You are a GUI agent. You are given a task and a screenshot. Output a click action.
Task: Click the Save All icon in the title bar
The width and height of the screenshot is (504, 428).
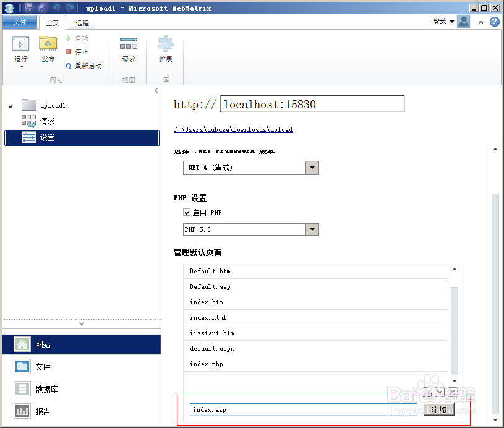[x=42, y=7]
